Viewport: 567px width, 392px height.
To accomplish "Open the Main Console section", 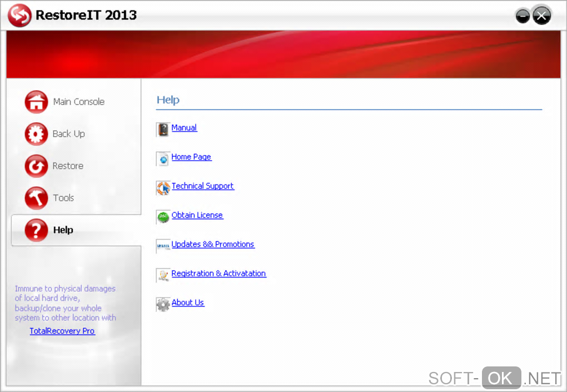I will (x=79, y=102).
